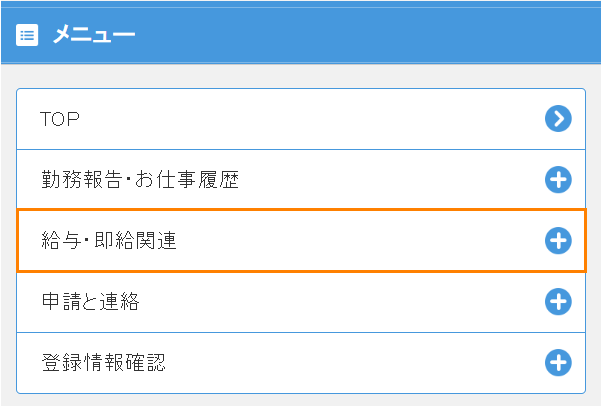Open the 申請と連絡 menu label
The image size is (601, 406).
(90, 302)
